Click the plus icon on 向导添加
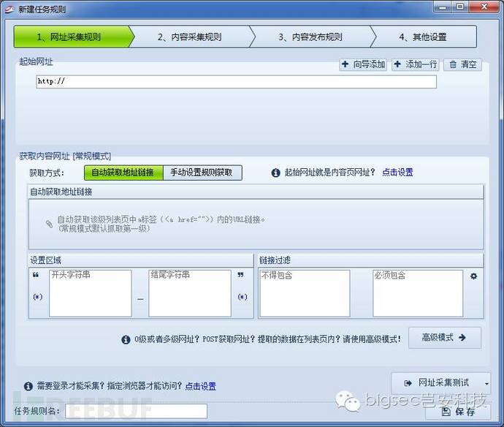 click(345, 64)
